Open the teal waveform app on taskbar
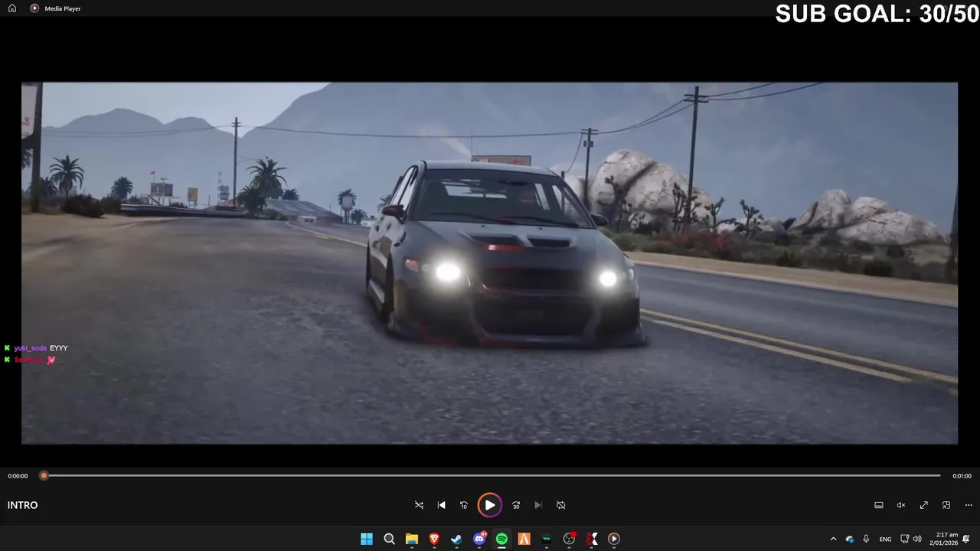 pos(547,539)
